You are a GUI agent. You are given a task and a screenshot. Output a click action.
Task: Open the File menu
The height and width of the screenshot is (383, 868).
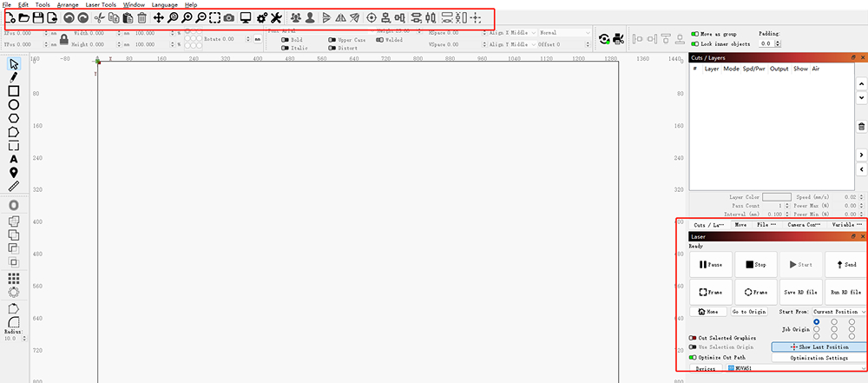7,4
